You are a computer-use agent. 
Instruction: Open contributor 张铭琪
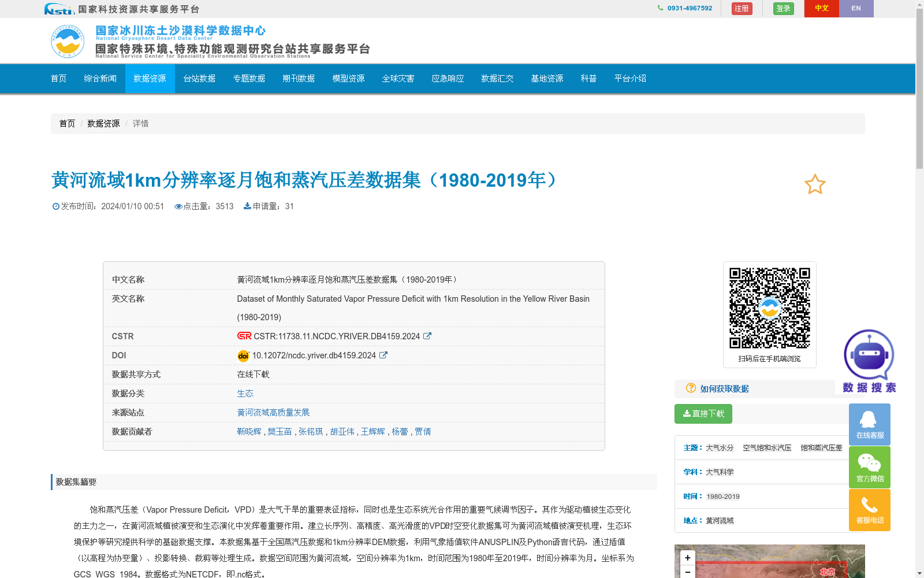coord(311,432)
